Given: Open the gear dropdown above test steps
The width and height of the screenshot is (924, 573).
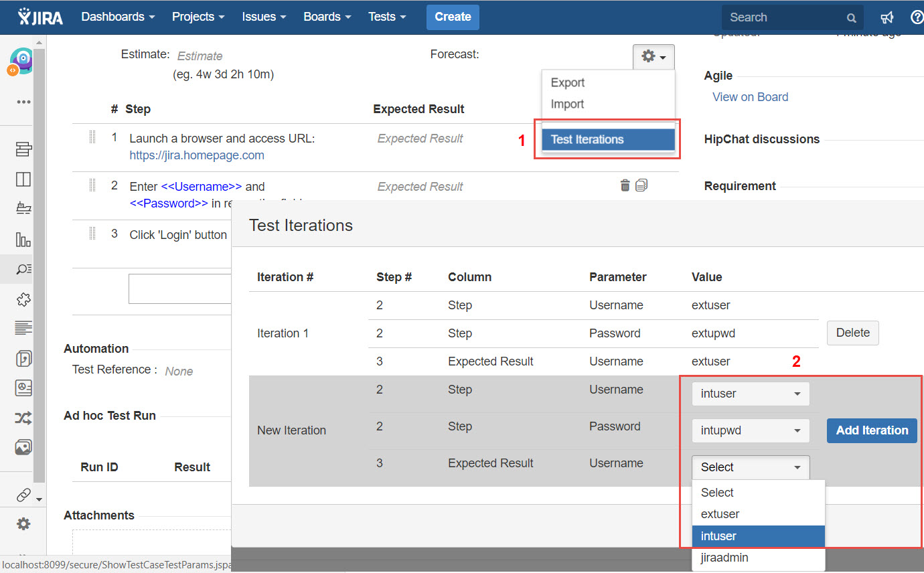Looking at the screenshot, I should 653,57.
